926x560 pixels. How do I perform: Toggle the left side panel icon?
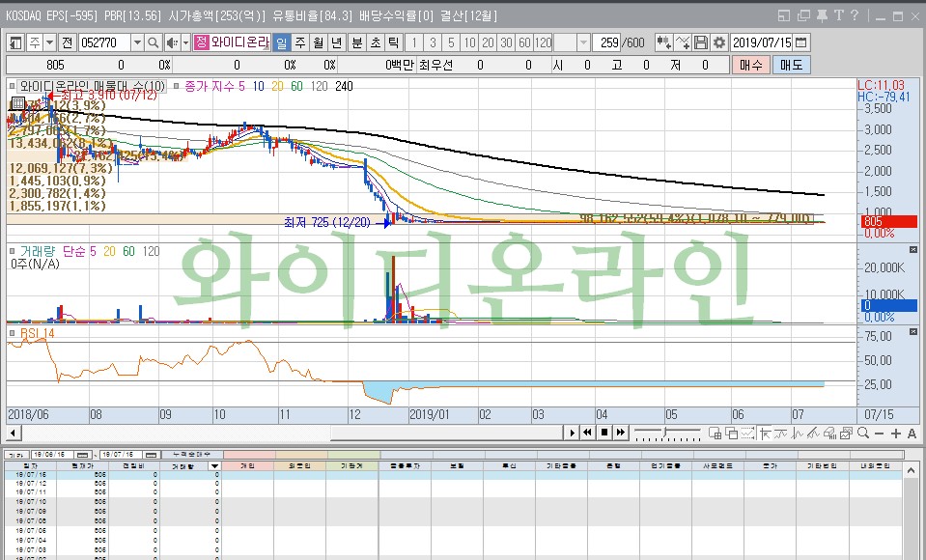coord(15,42)
